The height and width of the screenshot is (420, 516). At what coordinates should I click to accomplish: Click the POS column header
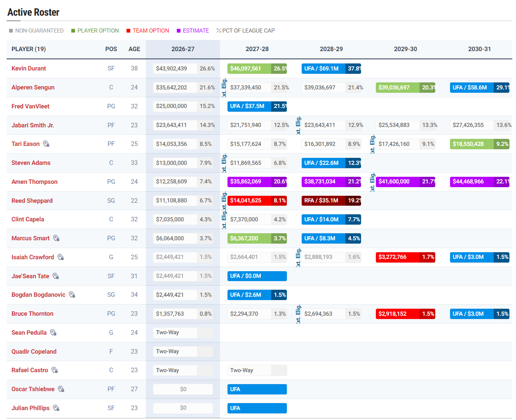coord(111,49)
